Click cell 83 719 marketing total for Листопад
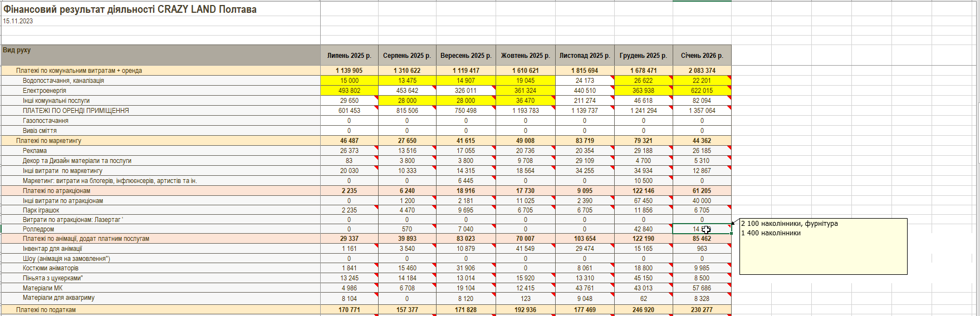Image resolution: width=980 pixels, height=316 pixels. [585, 141]
